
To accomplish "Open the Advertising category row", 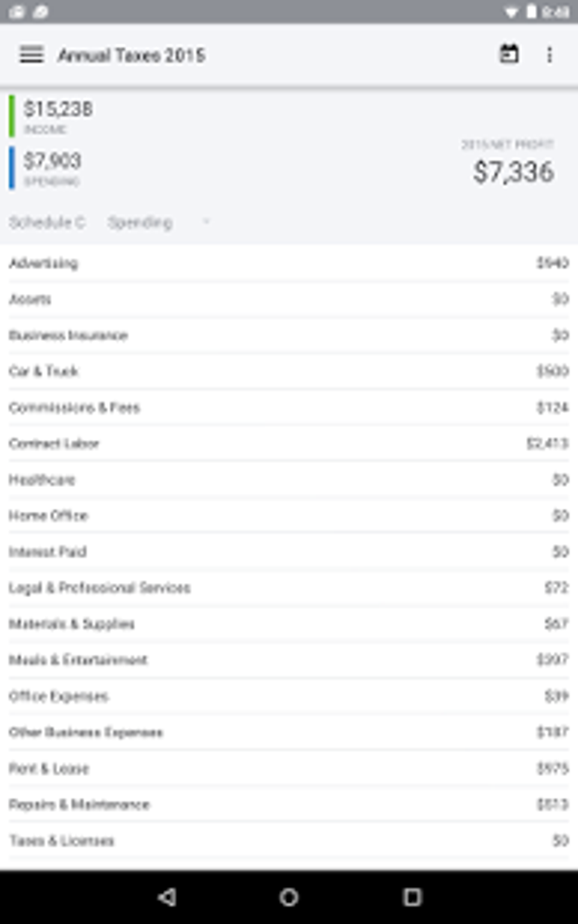I will (x=289, y=262).
